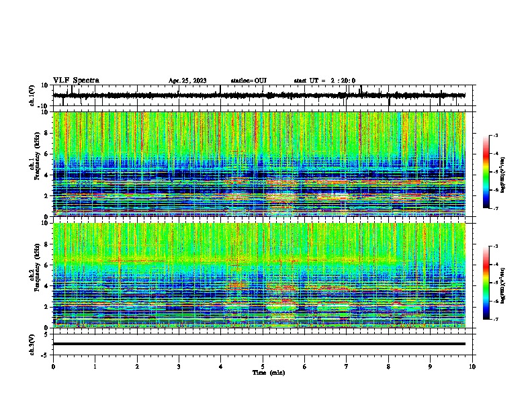This screenshot has height=411, width=532.
Task: Click inside the ch.2 spectrogram panel
Action: click(x=259, y=275)
